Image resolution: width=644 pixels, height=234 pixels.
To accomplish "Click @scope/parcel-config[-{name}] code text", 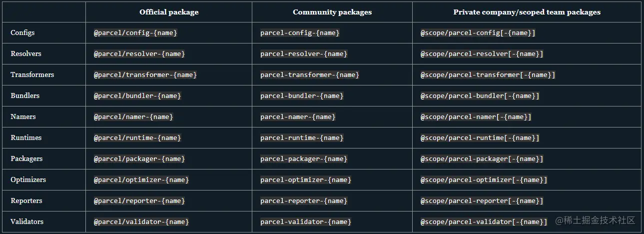I will 478,33.
